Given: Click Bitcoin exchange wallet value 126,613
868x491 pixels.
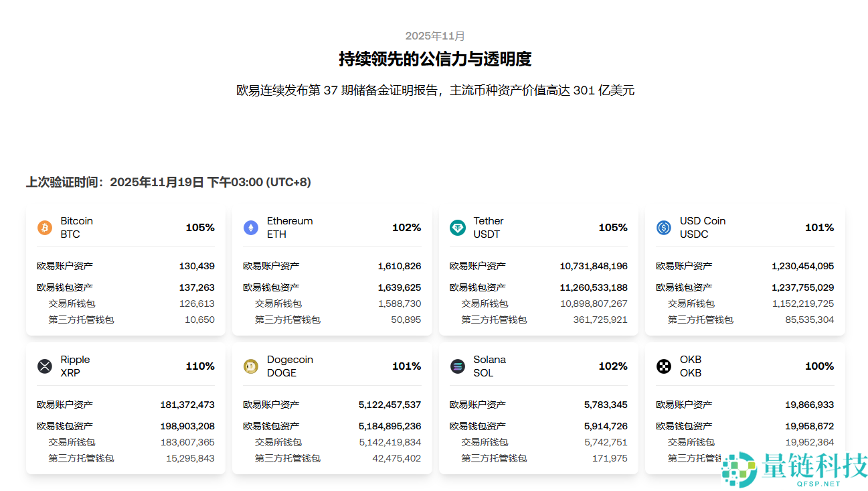Looking at the screenshot, I should [x=197, y=303].
